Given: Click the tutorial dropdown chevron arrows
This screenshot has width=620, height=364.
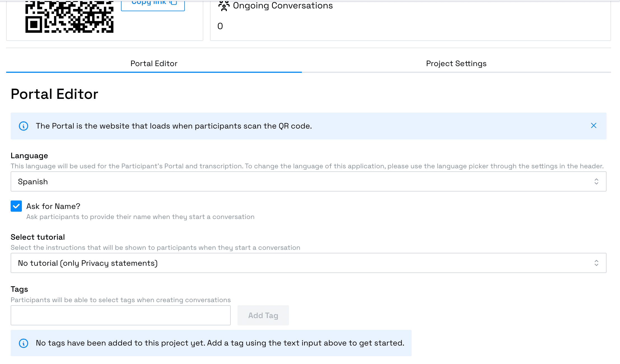Looking at the screenshot, I should pos(596,263).
